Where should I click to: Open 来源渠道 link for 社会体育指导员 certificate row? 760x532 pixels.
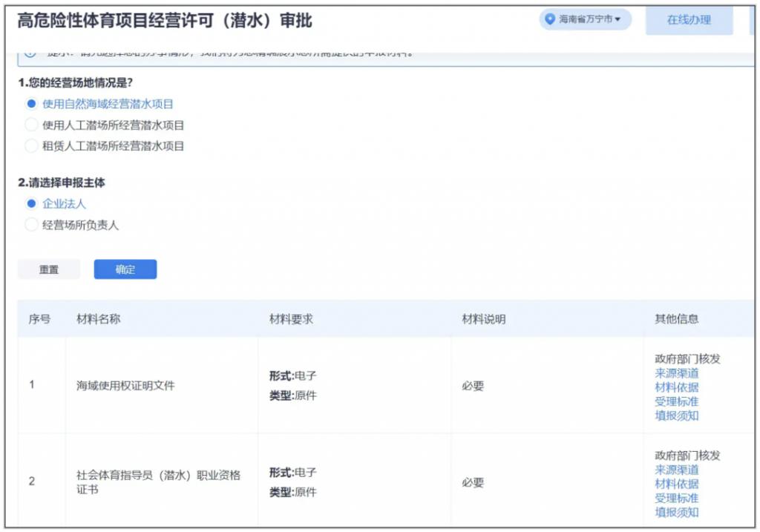point(676,470)
